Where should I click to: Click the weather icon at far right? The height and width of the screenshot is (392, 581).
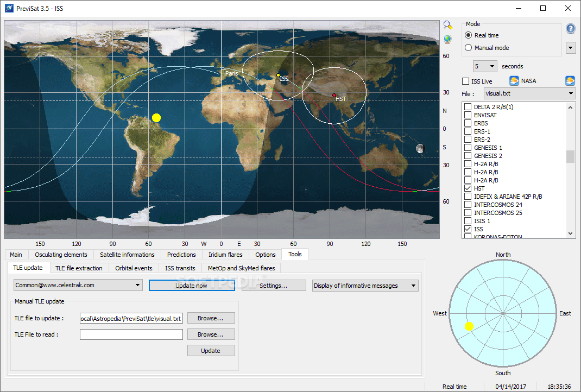[x=570, y=81]
